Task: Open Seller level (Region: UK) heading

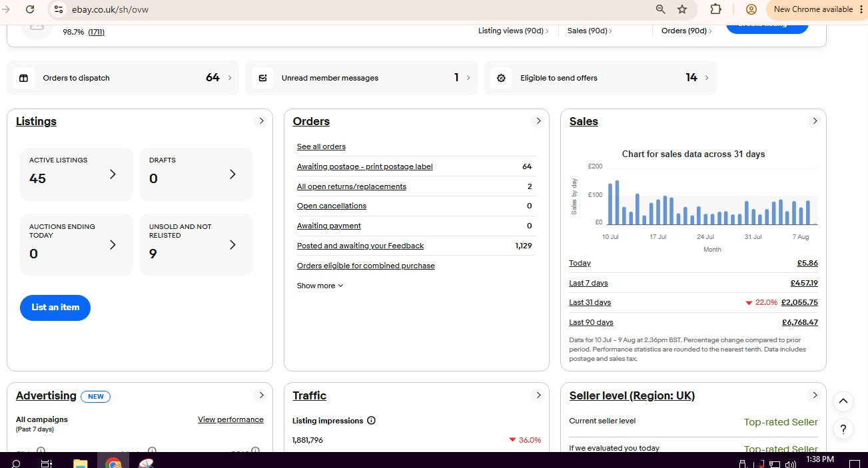Action: tap(632, 395)
